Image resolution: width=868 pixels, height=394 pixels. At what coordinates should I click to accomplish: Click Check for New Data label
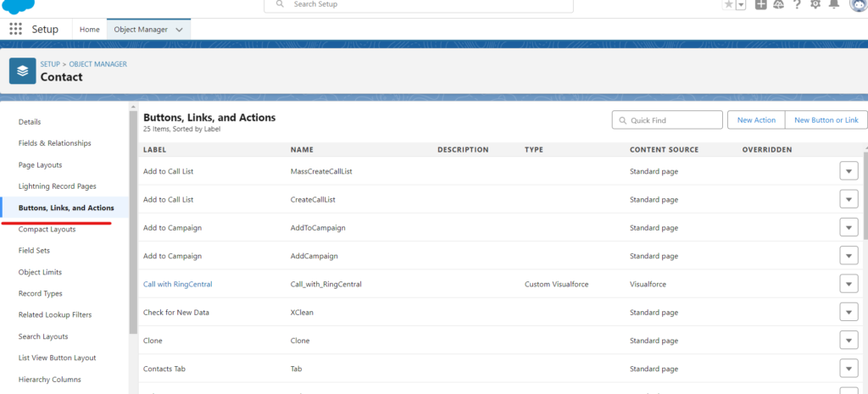click(176, 312)
